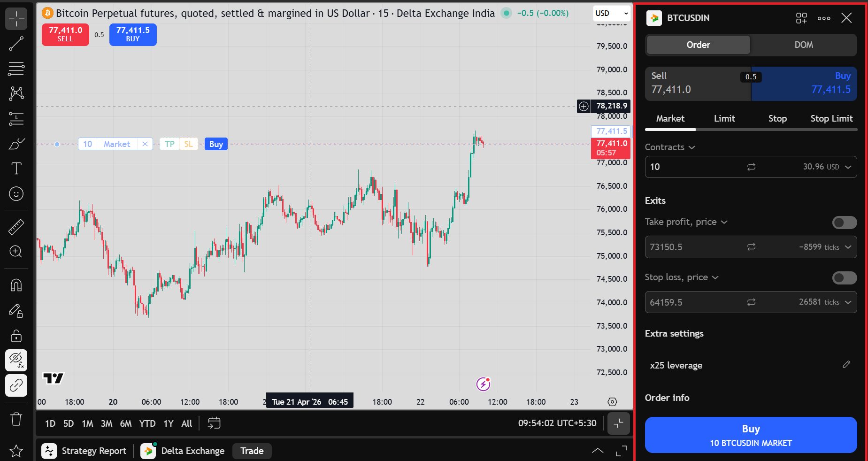Viewport: 868px width, 461px height.
Task: Submit the Buy 10 BTCUSDIN MARKET order
Action: coord(751,435)
